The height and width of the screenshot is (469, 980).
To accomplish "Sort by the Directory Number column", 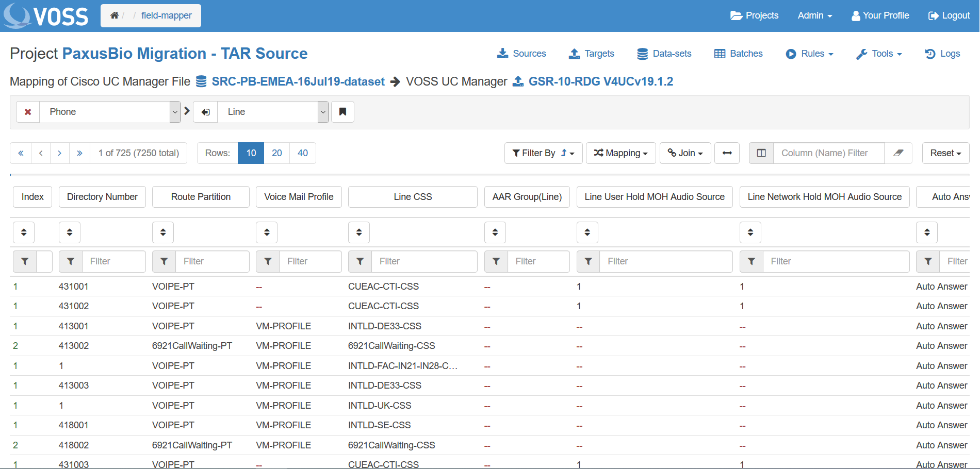I will 70,232.
